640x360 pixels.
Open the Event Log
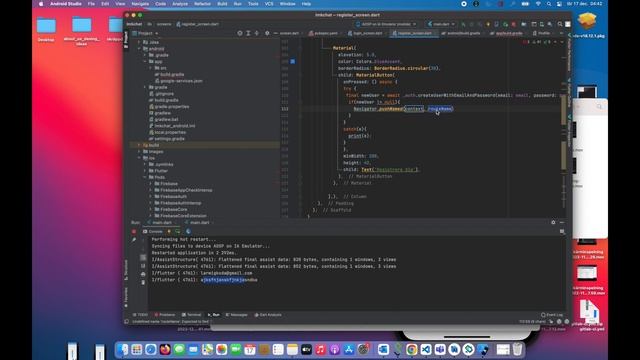pos(552,315)
